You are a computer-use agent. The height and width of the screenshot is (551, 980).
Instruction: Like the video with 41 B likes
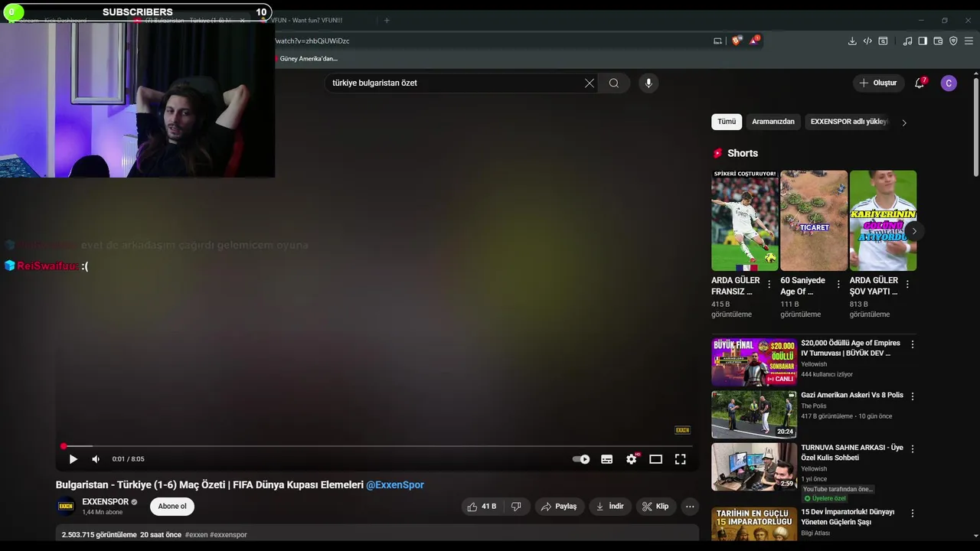coord(482,507)
